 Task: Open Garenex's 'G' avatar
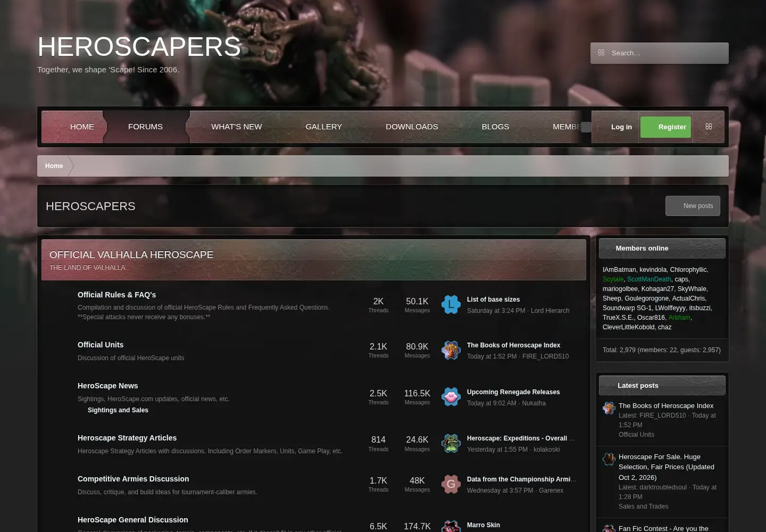pyautogui.click(x=451, y=484)
